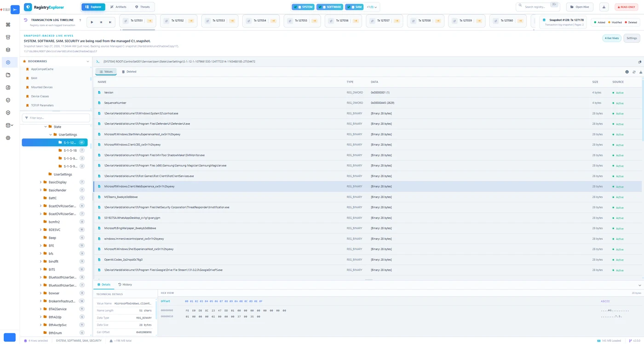Viewport: 644px width, 344px height.
Task: Toggle the SYSTEM hive checkbox
Action: click(296, 7)
